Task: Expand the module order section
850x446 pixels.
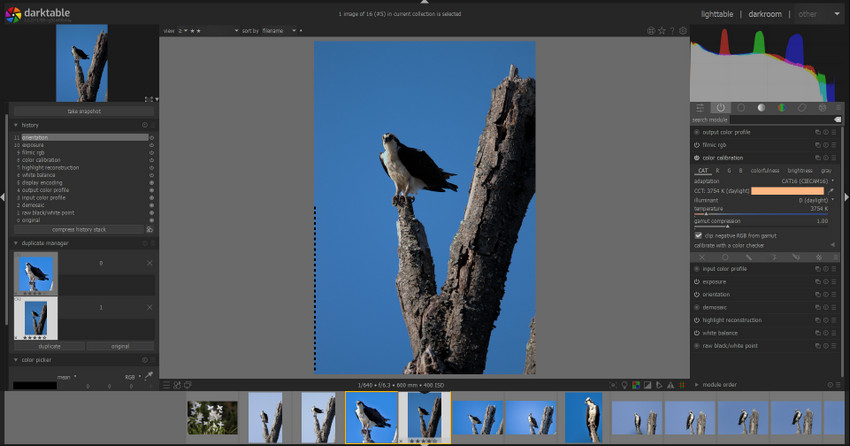Action: 697,385
